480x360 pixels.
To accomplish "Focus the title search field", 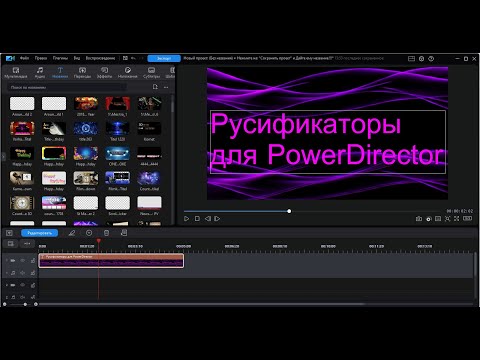I will pos(67,87).
